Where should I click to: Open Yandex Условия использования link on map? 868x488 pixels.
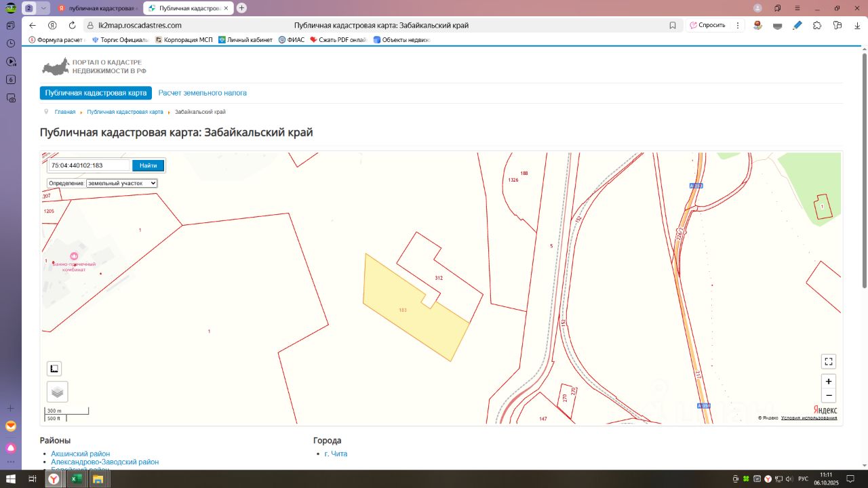tap(809, 418)
